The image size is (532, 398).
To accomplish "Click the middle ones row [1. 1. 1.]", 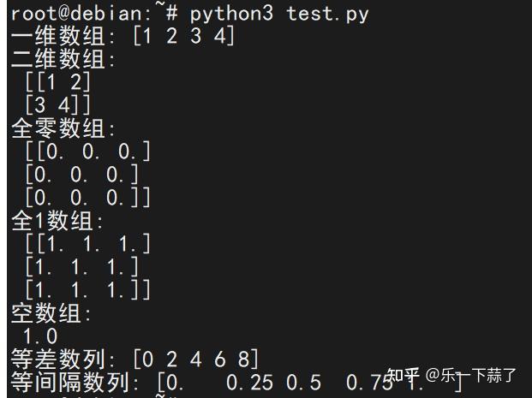I will point(82,267).
